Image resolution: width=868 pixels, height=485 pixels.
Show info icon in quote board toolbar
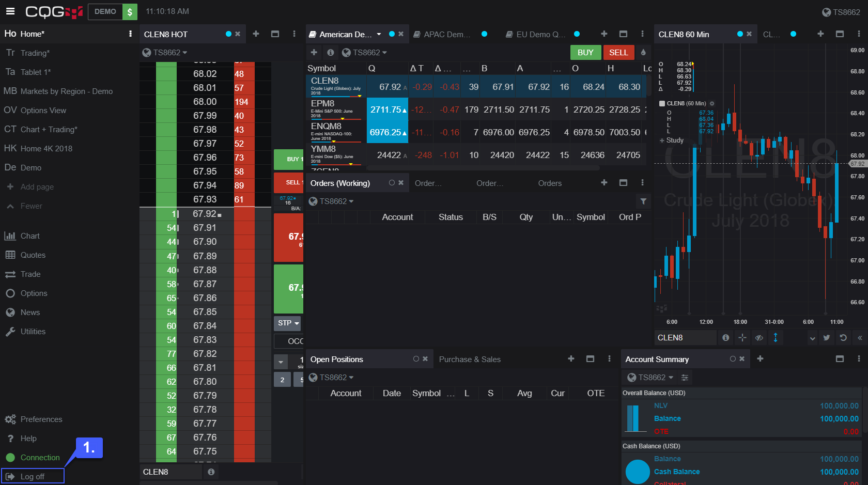tap(331, 52)
